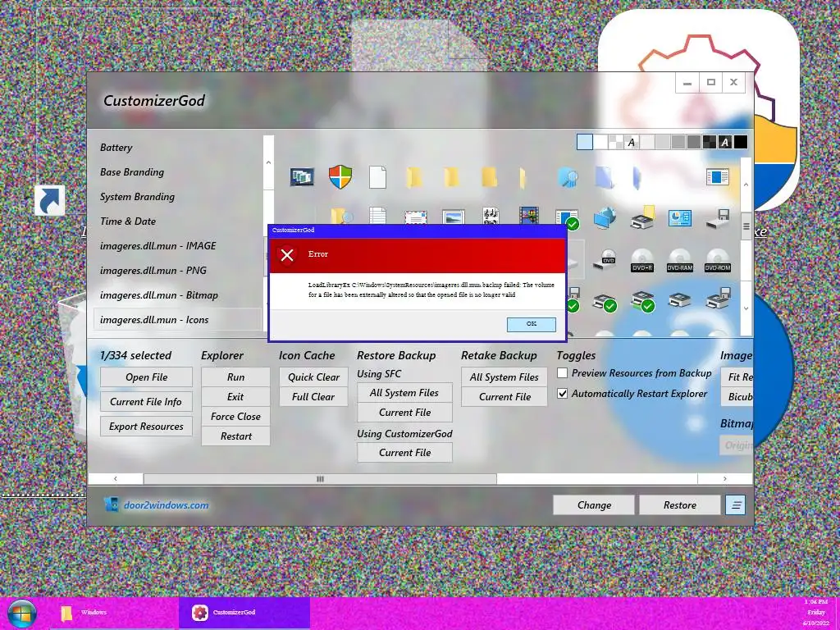The height and width of the screenshot is (630, 840).
Task: Enable Preview Resources from Backup checkbox
Action: pos(562,373)
